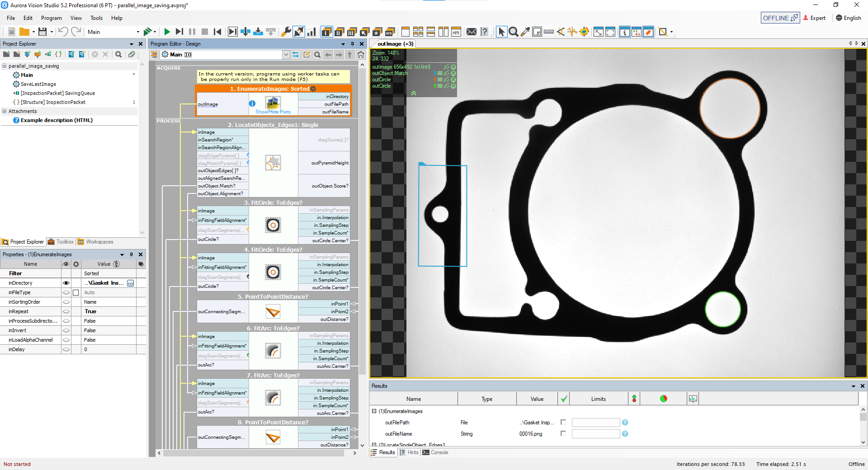
Task: Click the envelope message icon in toolbar
Action: point(471,32)
